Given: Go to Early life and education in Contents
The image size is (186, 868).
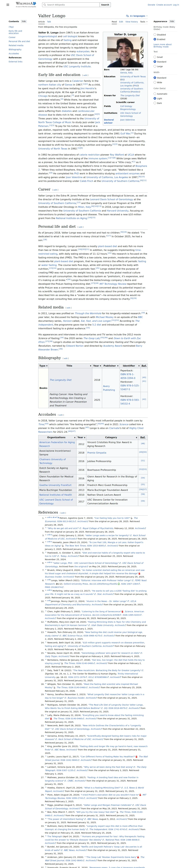Looking at the screenshot, I should 15,32.
